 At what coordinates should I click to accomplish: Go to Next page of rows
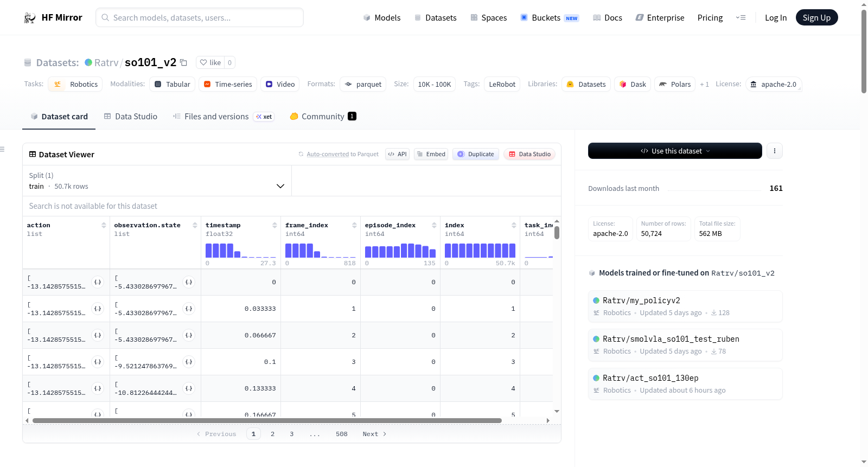pos(374,434)
